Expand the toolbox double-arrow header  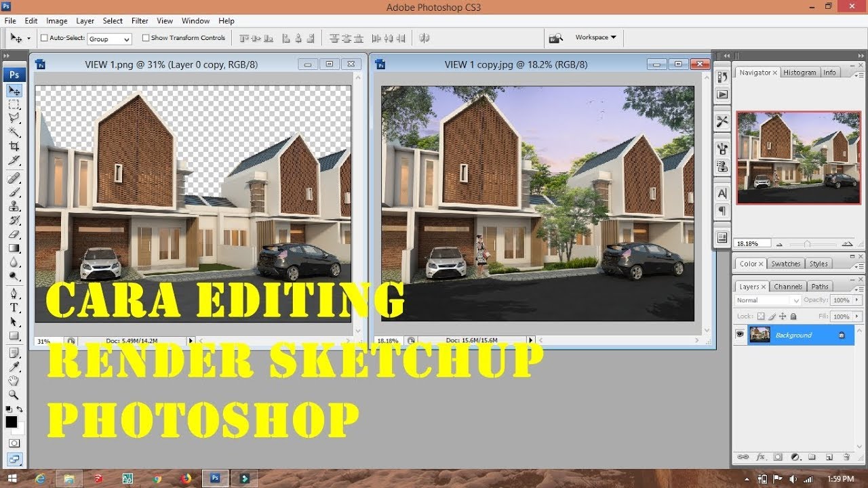[x=6, y=58]
